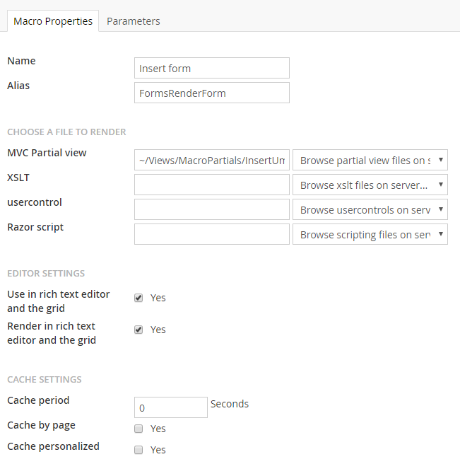Screen dimensions: 460x476
Task: Click the 'Seconds' unit text
Action: pos(230,404)
